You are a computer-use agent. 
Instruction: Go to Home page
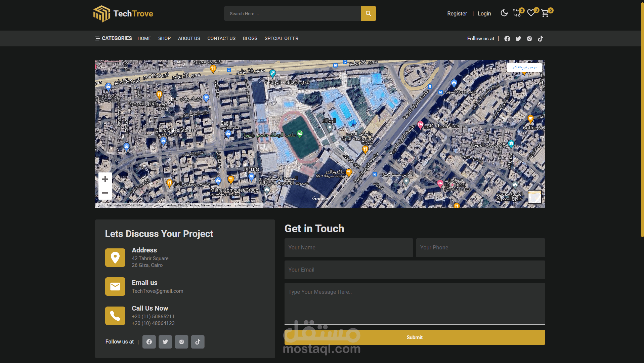point(144,38)
